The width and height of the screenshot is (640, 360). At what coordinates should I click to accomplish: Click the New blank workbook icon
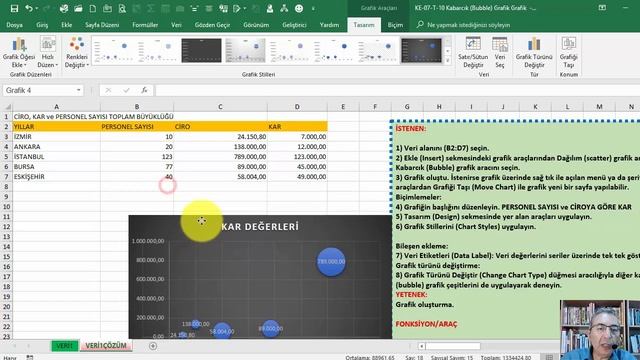coord(93,8)
